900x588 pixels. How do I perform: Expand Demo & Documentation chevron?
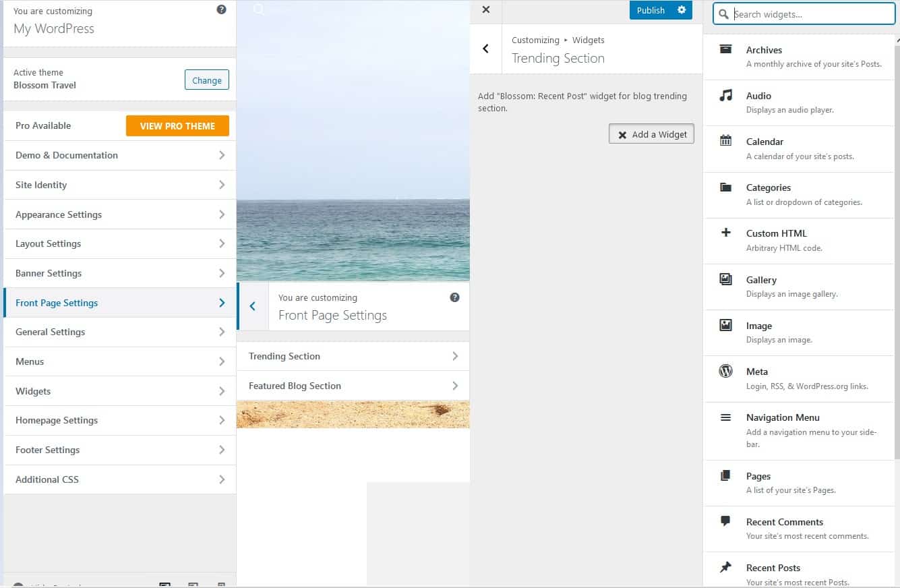click(x=222, y=155)
